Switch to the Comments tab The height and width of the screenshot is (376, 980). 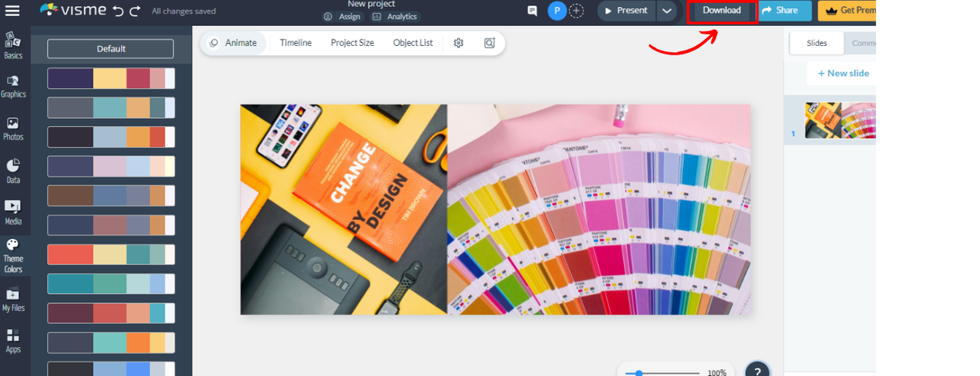pyautogui.click(x=862, y=43)
